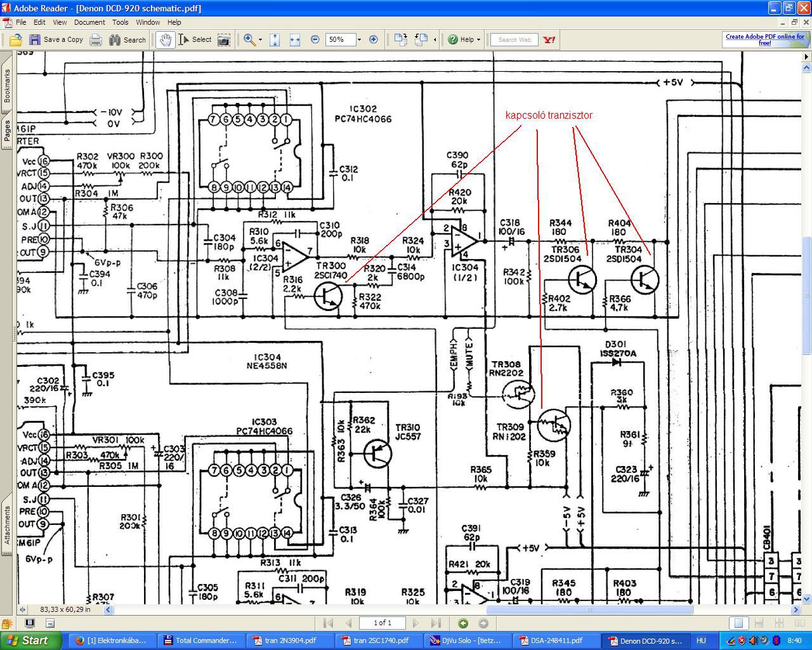The height and width of the screenshot is (650, 812).
Task: Hide the toolbars using the status bar button
Action: point(50,623)
